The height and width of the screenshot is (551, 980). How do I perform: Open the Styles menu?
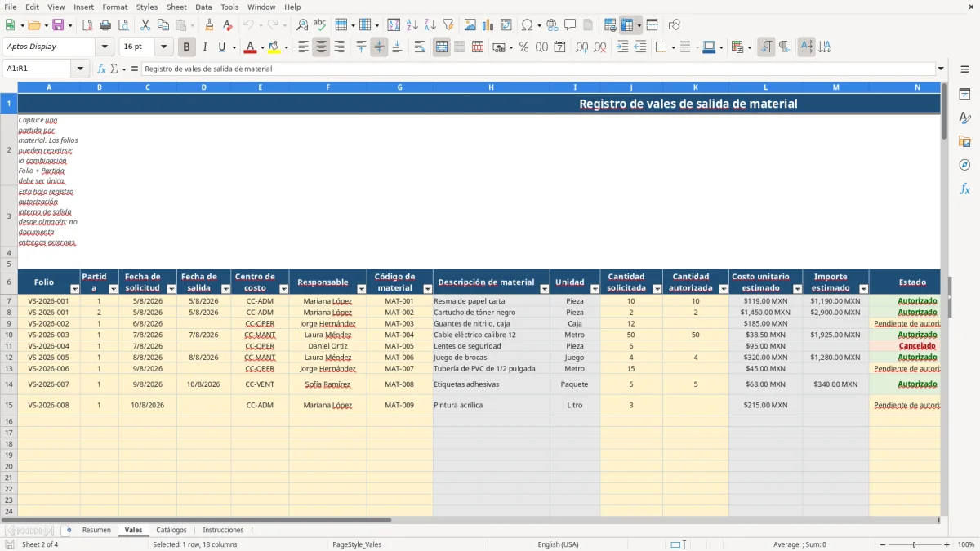pos(147,7)
